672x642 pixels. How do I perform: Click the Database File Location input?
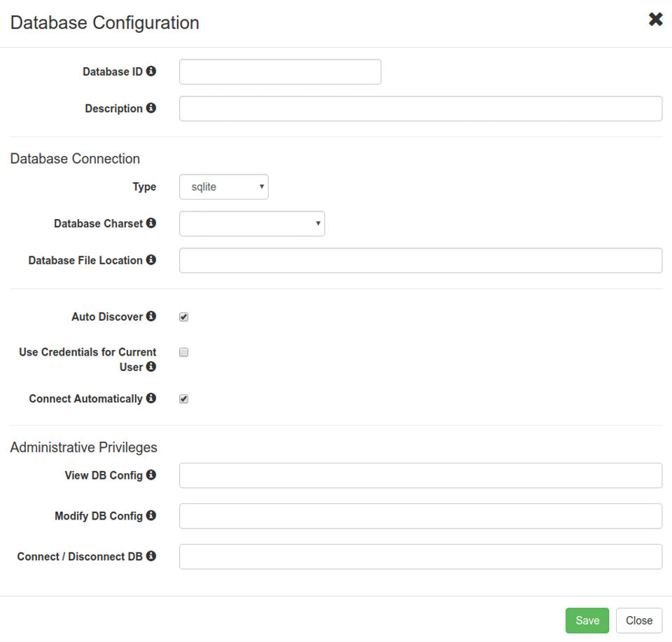pyautogui.click(x=420, y=260)
